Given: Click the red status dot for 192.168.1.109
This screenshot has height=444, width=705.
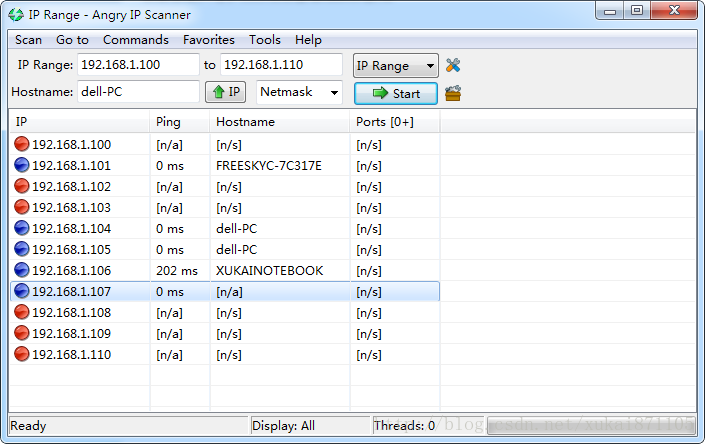Looking at the screenshot, I should [x=22, y=333].
